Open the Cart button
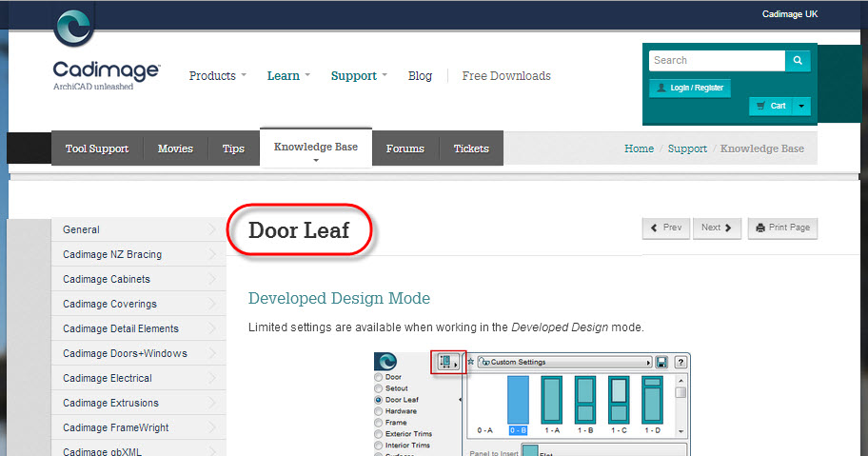 point(771,106)
